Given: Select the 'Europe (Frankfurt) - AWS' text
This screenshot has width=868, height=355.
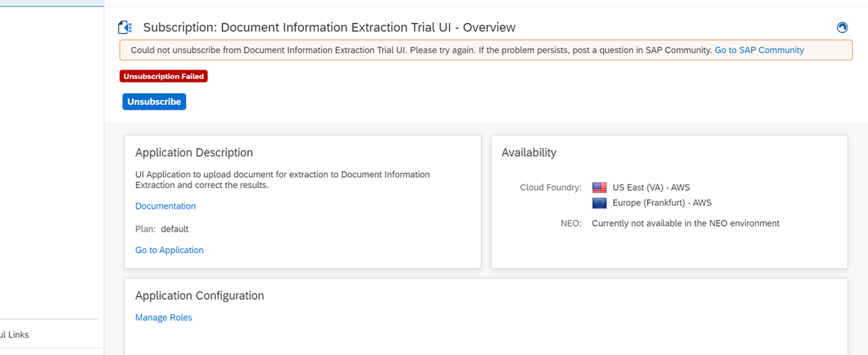Looking at the screenshot, I should (662, 203).
